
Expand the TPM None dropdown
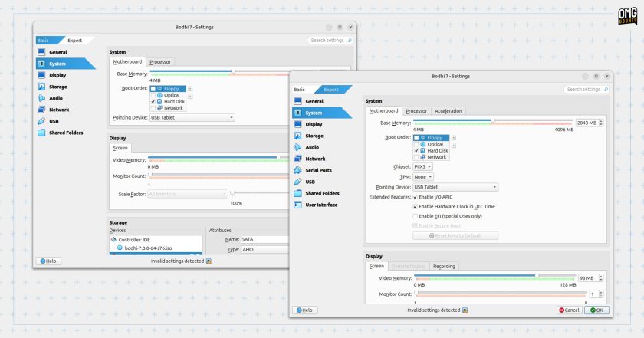(423, 177)
